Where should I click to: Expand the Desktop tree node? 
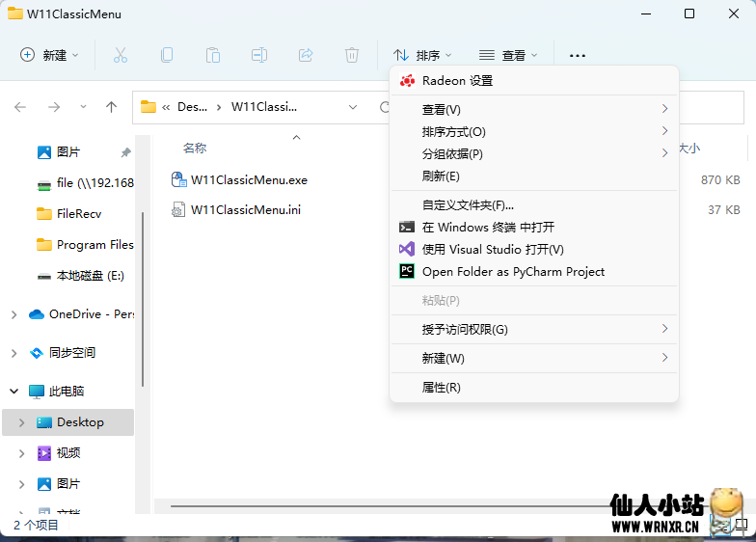click(x=21, y=422)
